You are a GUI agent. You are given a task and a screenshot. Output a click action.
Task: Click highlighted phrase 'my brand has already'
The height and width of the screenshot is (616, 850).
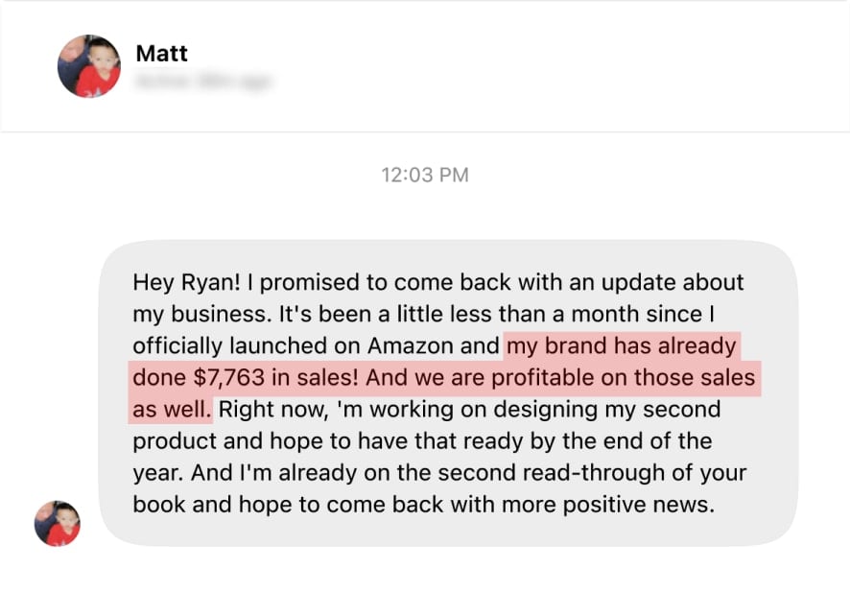tap(622, 346)
